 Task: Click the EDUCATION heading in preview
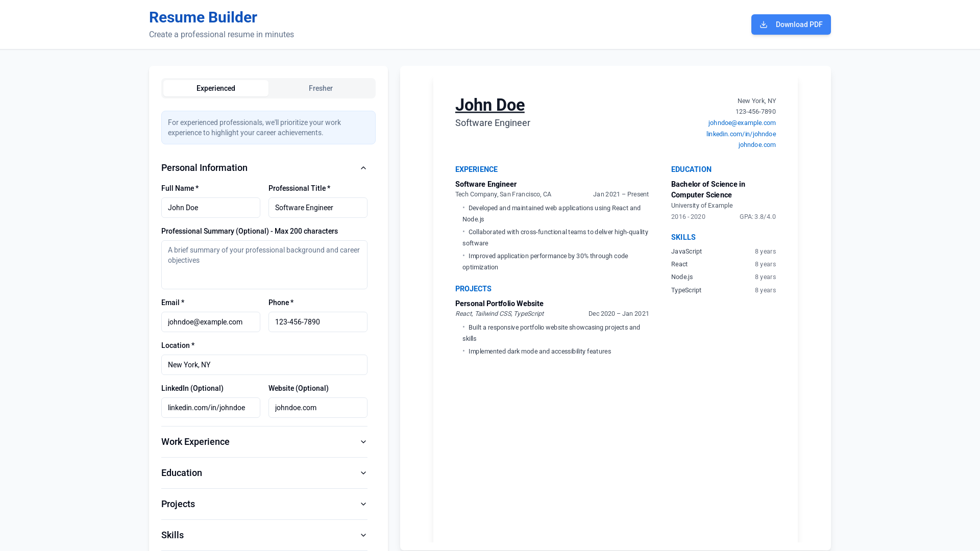click(691, 169)
